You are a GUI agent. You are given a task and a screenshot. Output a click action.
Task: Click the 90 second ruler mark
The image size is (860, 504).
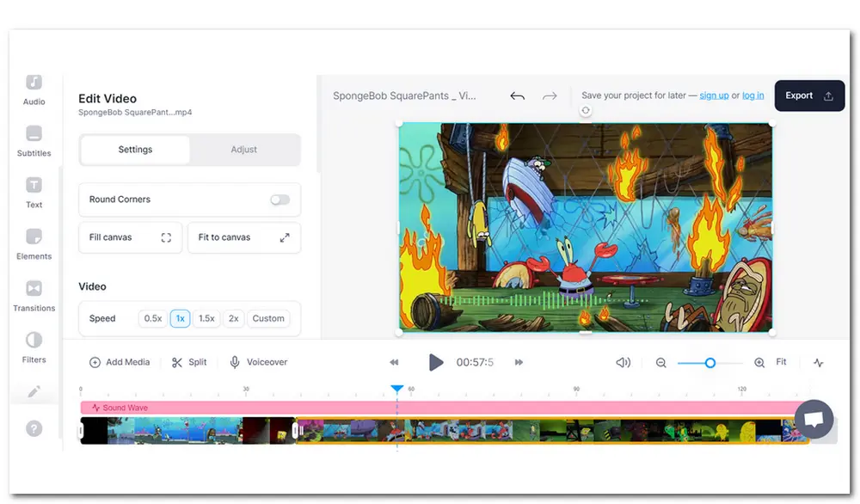tap(576, 390)
